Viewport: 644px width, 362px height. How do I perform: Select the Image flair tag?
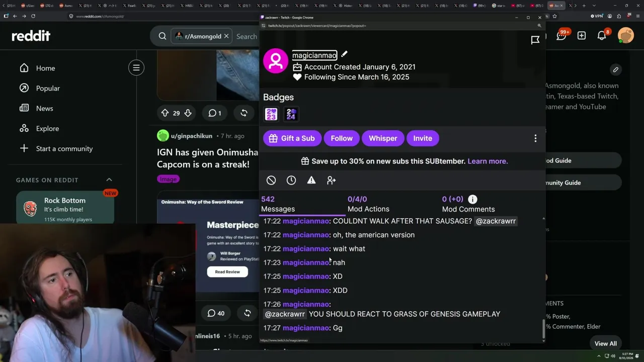click(x=168, y=179)
